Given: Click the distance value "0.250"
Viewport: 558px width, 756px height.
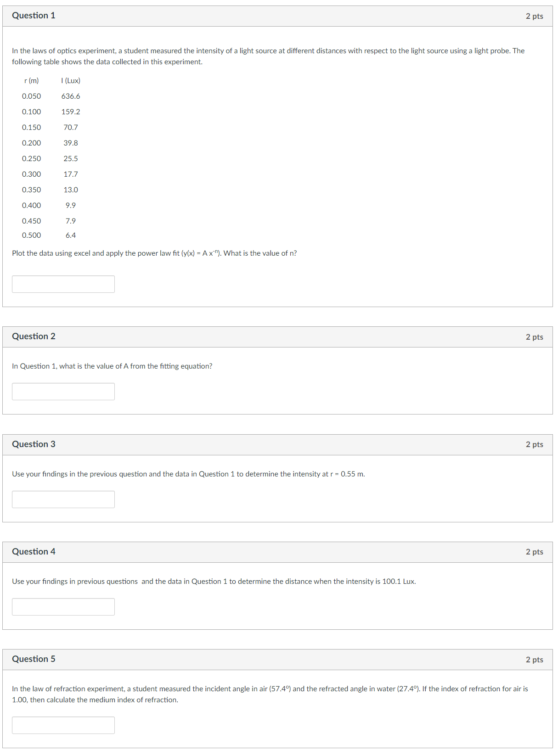Looking at the screenshot, I should 31,159.
